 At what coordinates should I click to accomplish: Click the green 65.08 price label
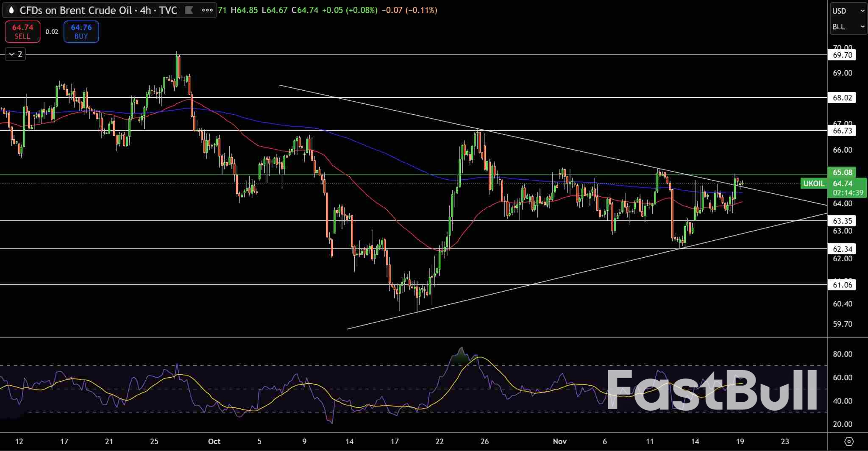[x=842, y=172]
